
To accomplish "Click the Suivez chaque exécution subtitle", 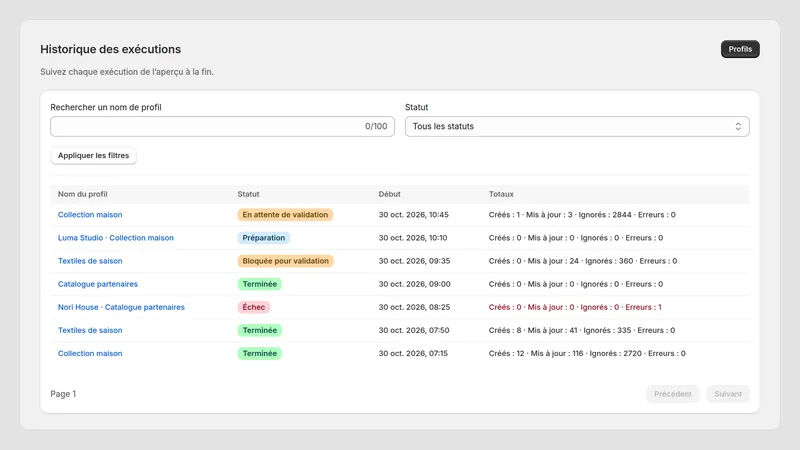I will coord(127,72).
